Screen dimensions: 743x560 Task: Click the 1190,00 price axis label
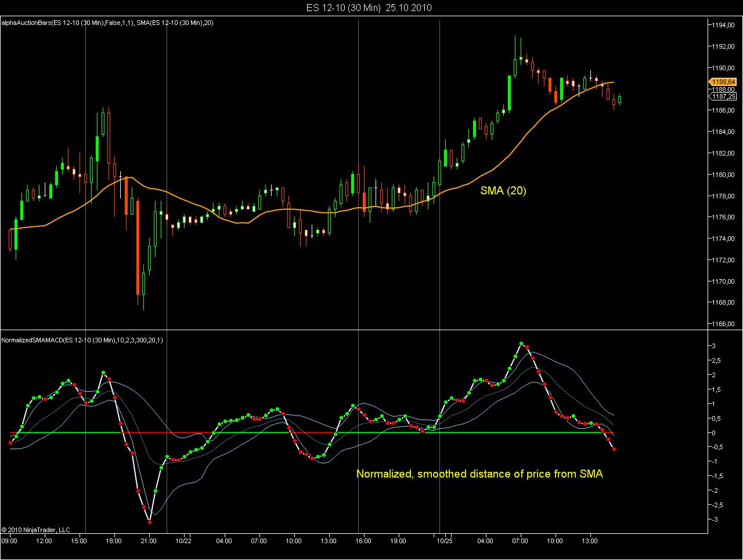[724, 68]
